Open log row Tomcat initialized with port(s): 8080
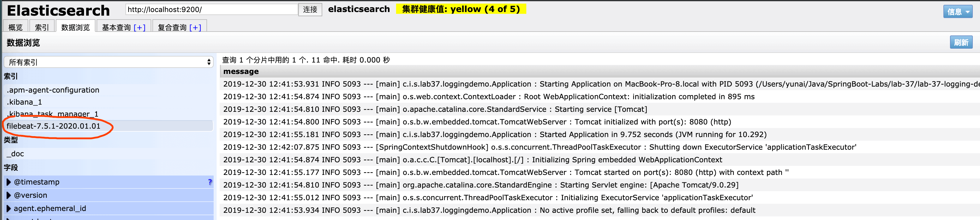The image size is (980, 220). pos(600,122)
